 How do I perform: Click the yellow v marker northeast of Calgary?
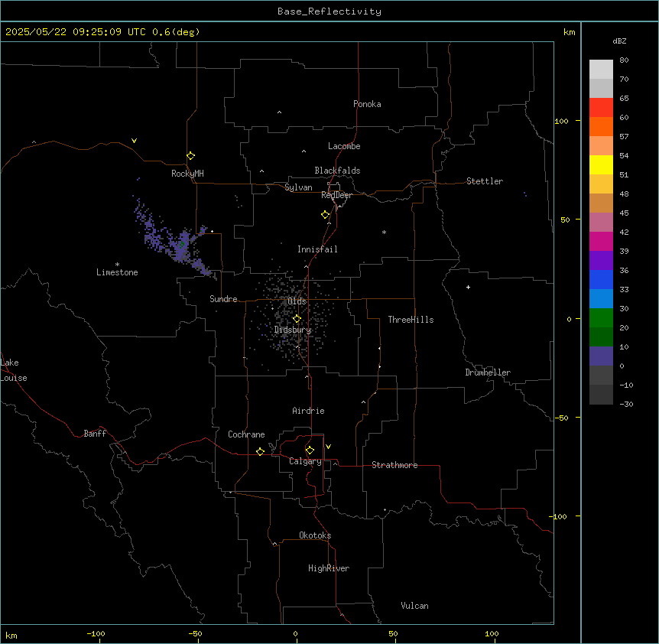(x=328, y=447)
